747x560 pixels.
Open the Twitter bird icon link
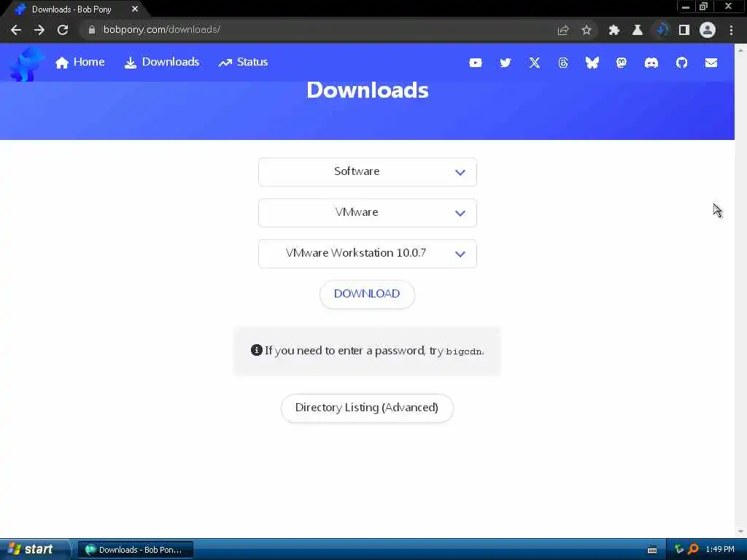point(505,63)
